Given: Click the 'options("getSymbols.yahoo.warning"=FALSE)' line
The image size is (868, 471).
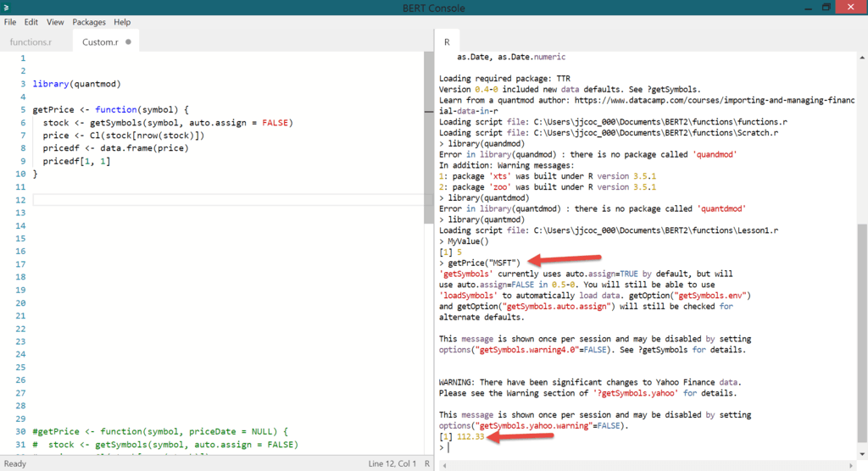Looking at the screenshot, I should click(x=534, y=425).
